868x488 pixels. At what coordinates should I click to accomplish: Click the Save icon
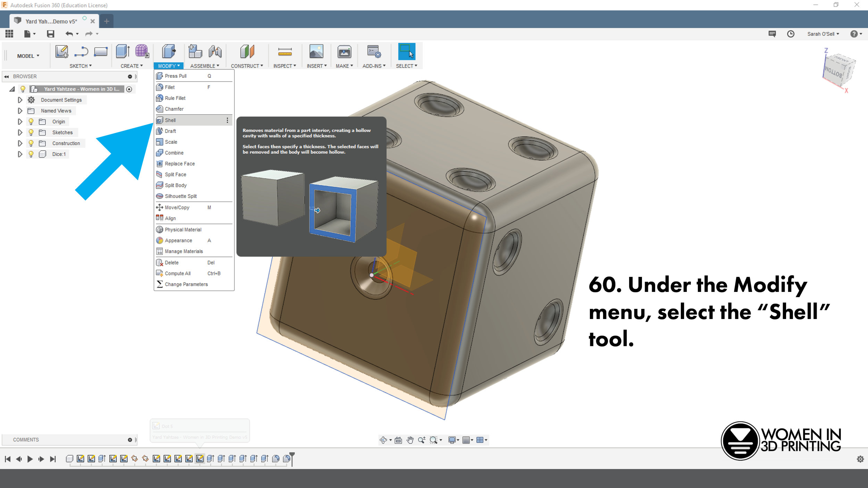pos(51,34)
